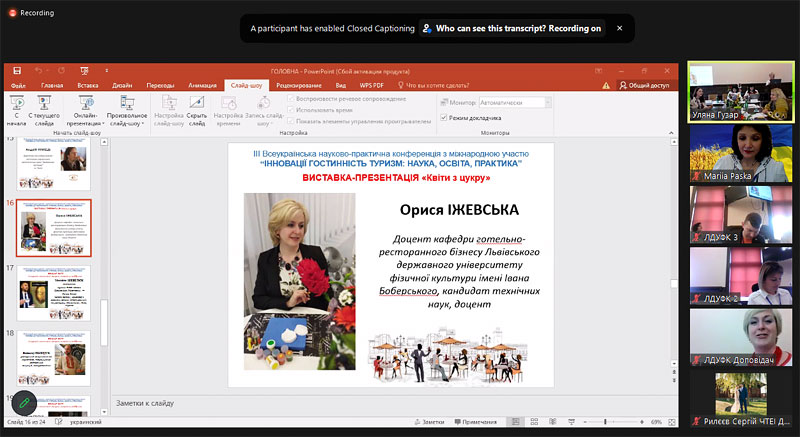Click the Redo icon in the quick access toolbar

[62, 71]
